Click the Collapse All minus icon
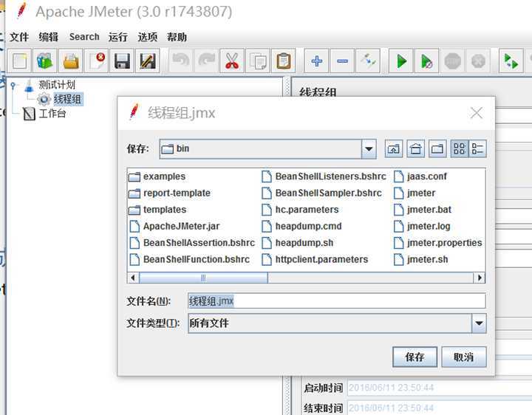 [342, 61]
